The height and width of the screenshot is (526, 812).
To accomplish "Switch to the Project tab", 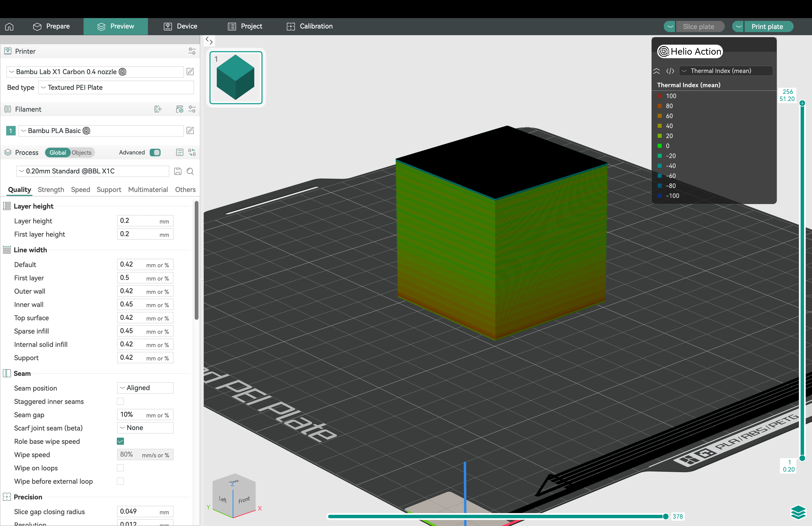I will click(x=245, y=26).
